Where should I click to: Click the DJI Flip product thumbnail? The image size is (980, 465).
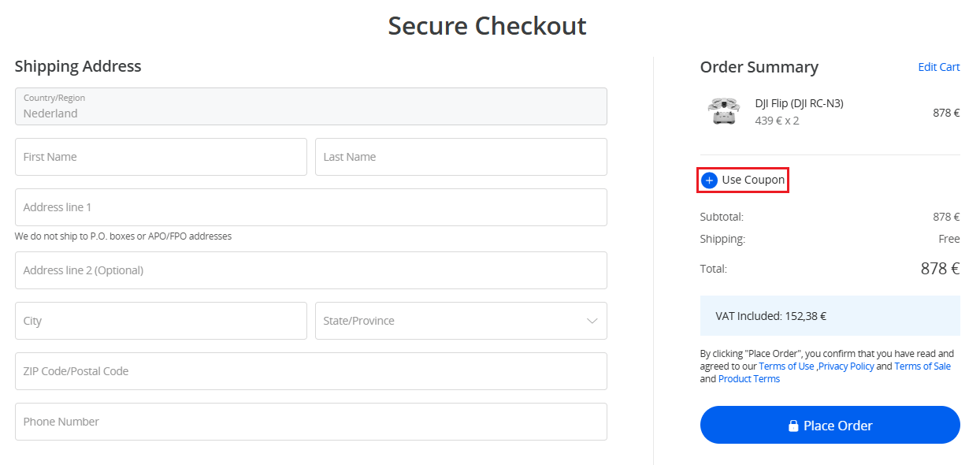pyautogui.click(x=723, y=112)
